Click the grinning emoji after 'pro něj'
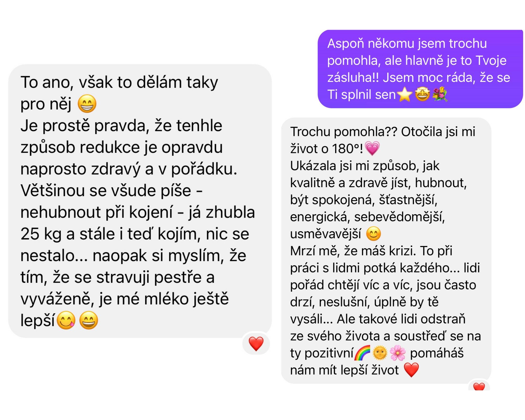Image resolution: width=525 pixels, height=420 pixels. [x=87, y=104]
